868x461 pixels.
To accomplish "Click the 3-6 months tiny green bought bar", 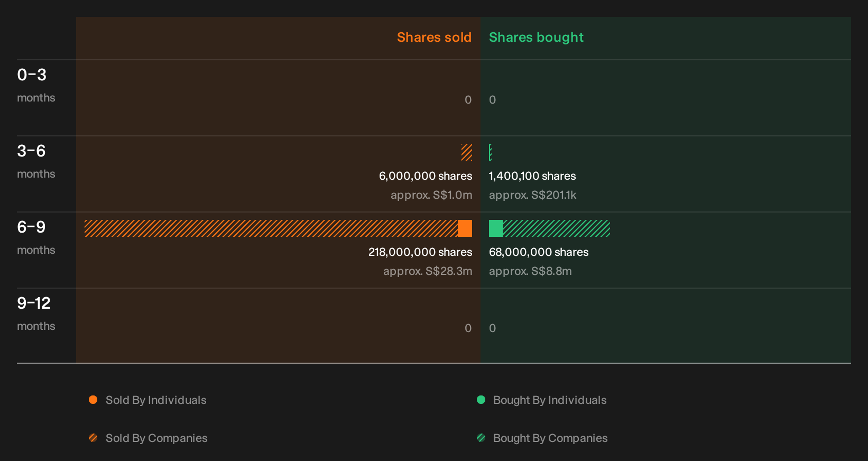I will click(491, 152).
